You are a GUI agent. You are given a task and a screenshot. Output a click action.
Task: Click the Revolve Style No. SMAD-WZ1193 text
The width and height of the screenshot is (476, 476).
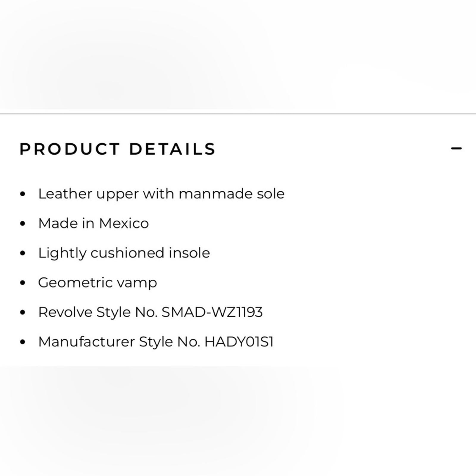(x=152, y=312)
